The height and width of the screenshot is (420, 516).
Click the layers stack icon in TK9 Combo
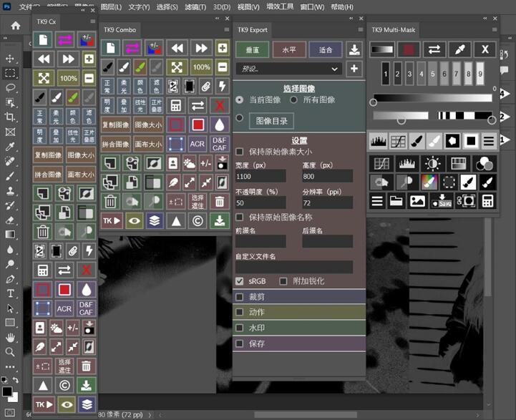tap(155, 220)
